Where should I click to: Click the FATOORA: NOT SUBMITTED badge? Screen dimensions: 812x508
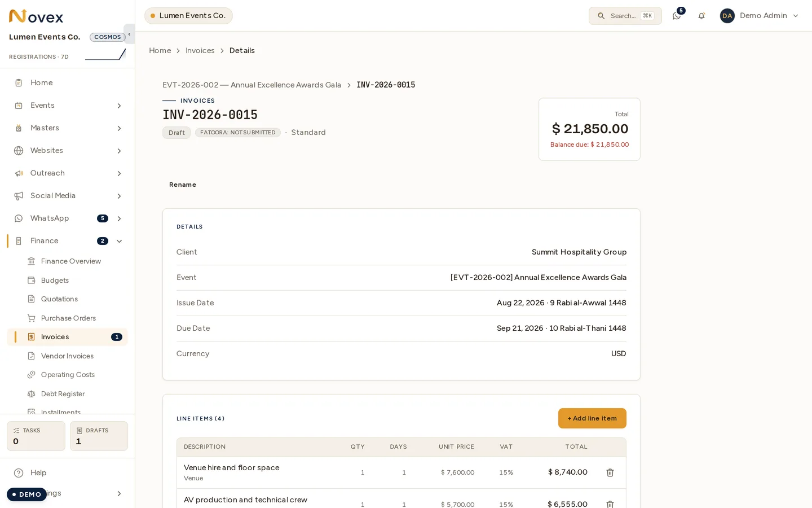(238, 133)
